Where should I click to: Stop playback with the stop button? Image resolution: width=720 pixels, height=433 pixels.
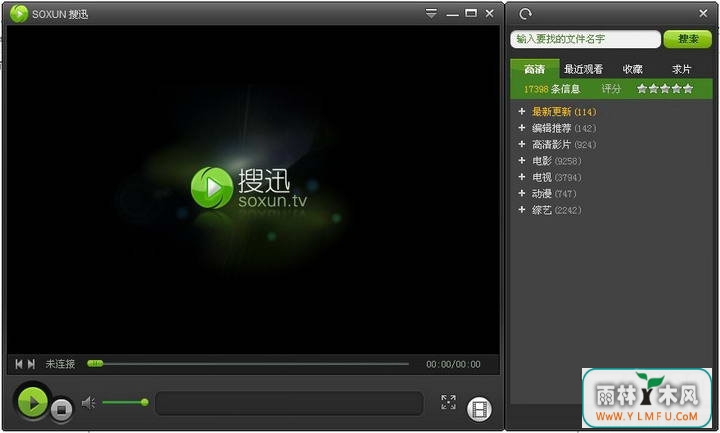point(62,409)
